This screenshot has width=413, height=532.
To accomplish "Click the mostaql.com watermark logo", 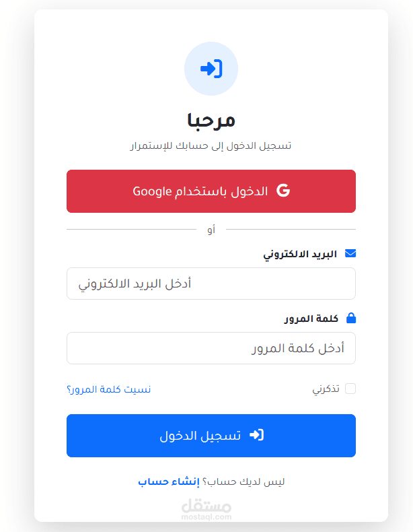I will pyautogui.click(x=206, y=510).
